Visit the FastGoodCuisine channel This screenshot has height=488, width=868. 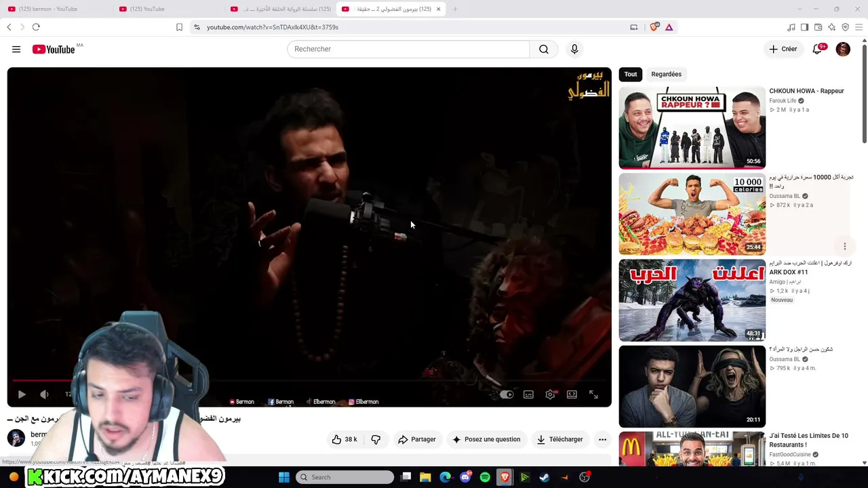pyautogui.click(x=790, y=455)
